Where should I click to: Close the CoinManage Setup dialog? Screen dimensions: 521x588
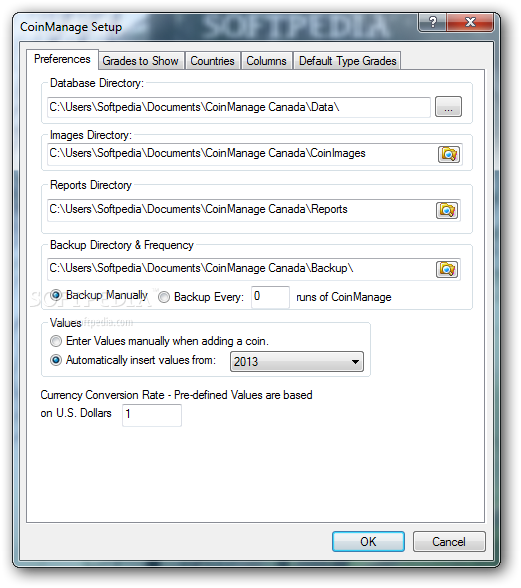470,22
